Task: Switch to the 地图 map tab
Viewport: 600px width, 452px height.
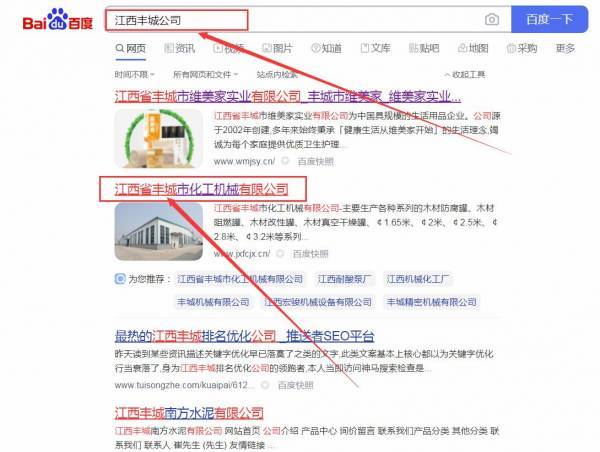Action: click(472, 48)
